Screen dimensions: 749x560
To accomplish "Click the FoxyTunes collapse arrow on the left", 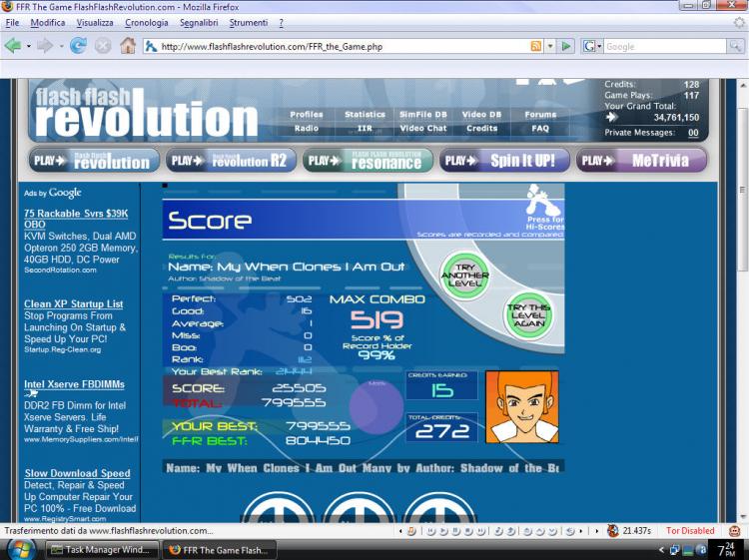I will point(400,531).
